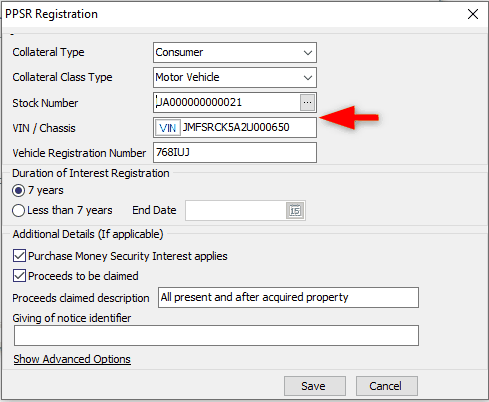This screenshot has width=489, height=402.
Task: Save the PPSR registration
Action: pos(315,386)
